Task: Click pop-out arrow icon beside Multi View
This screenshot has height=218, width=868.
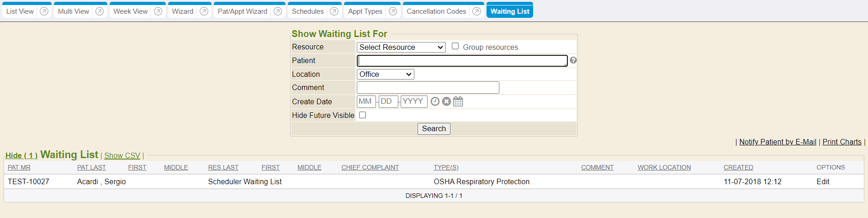Action: [x=100, y=11]
